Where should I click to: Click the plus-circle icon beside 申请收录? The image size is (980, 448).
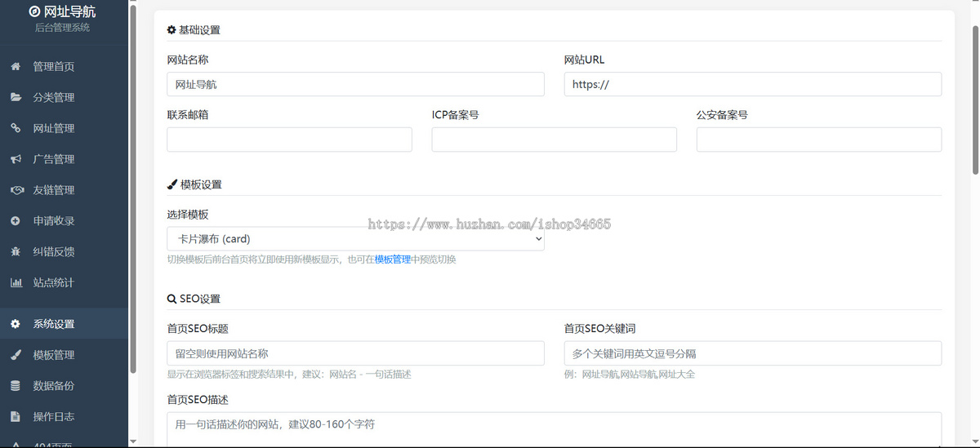(16, 221)
